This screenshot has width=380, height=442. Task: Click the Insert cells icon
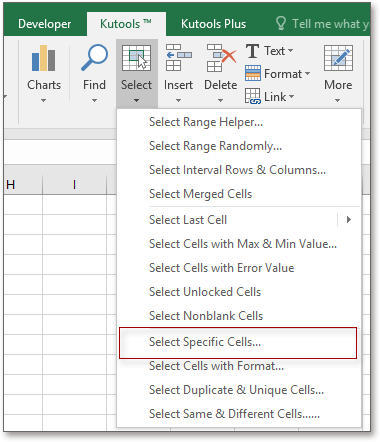coord(178,58)
